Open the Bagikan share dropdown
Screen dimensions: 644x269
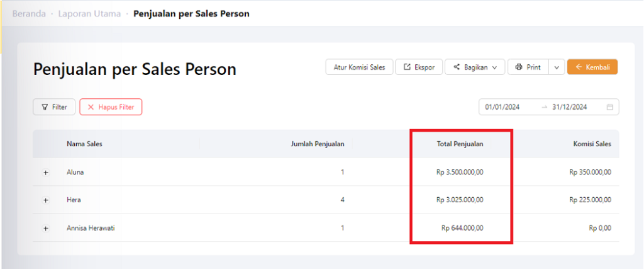coord(475,67)
